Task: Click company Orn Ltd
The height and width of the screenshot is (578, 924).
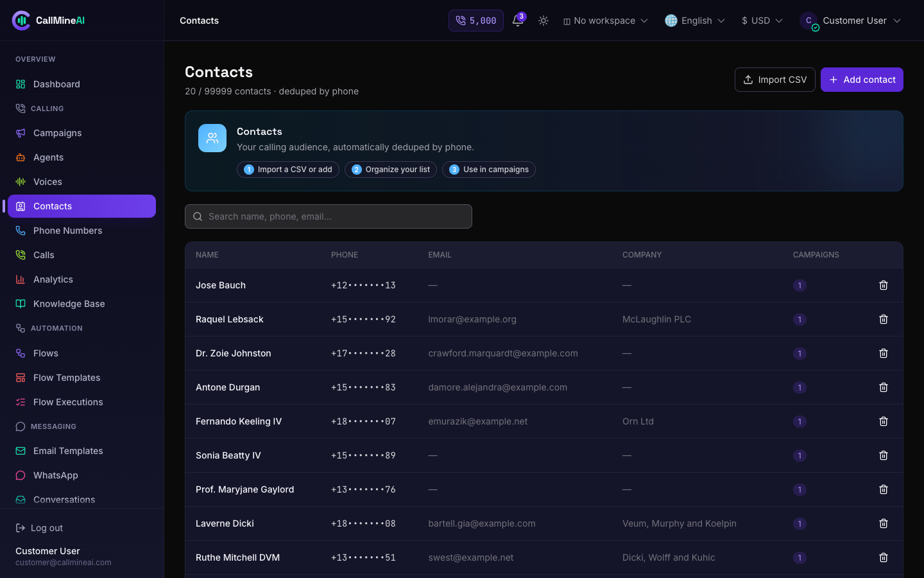Action: [x=638, y=421]
